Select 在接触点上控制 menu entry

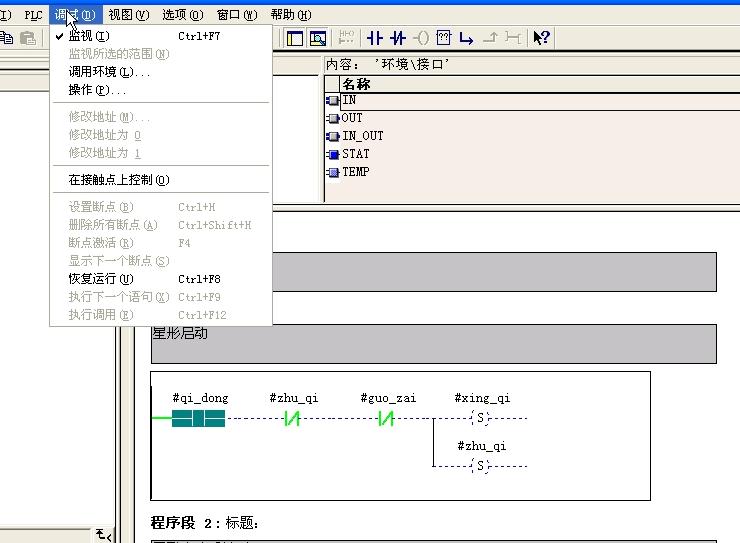(118, 180)
